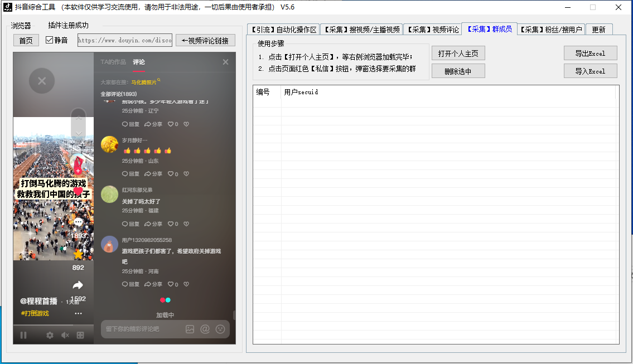The height and width of the screenshot is (364, 633).
Task: Open the player settings gear
Action: click(50, 335)
